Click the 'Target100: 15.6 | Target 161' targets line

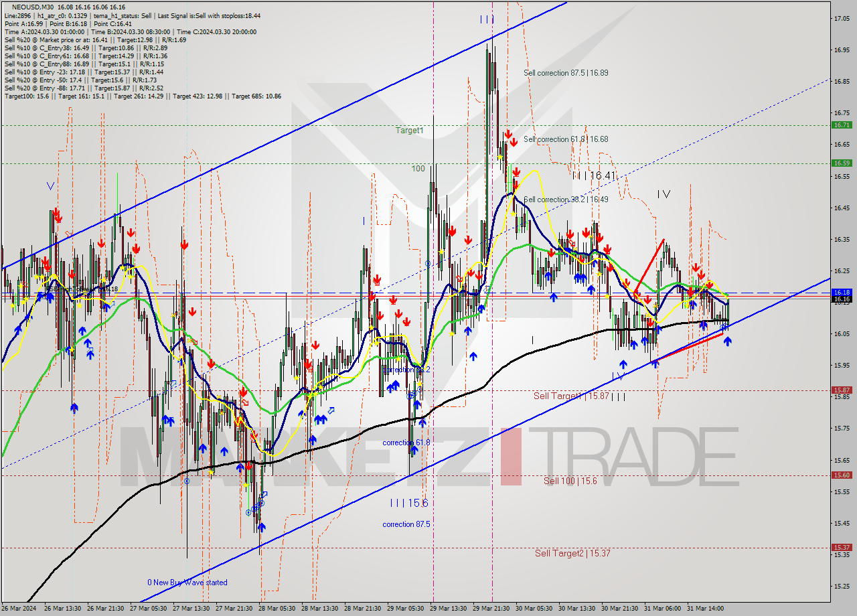[143, 96]
